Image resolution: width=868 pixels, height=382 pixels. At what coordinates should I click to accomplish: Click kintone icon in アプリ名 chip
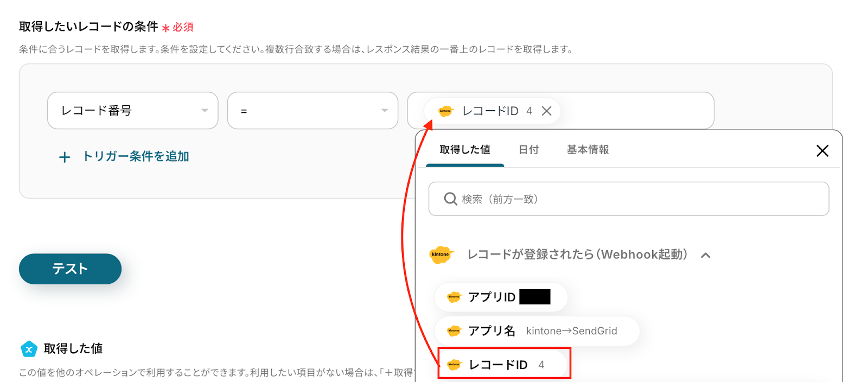pyautogui.click(x=454, y=331)
